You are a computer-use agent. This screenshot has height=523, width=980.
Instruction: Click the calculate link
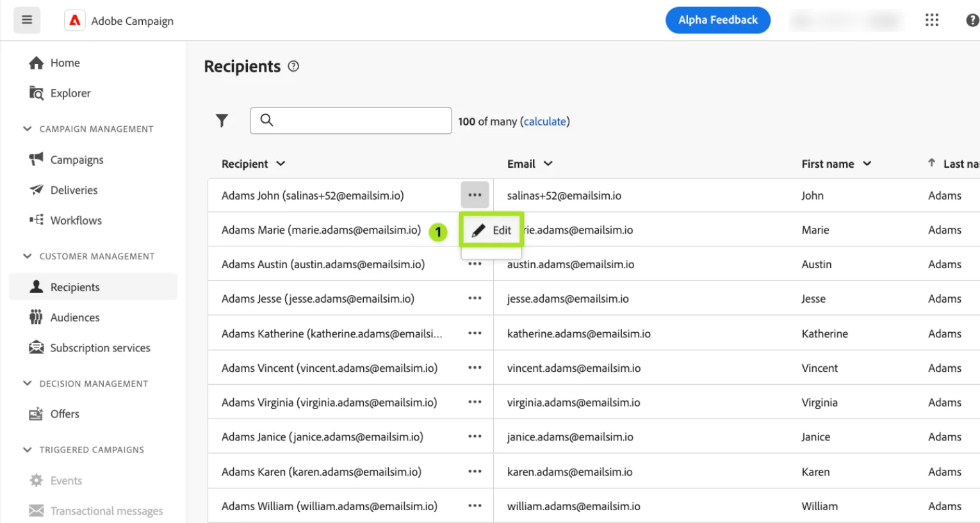point(545,122)
